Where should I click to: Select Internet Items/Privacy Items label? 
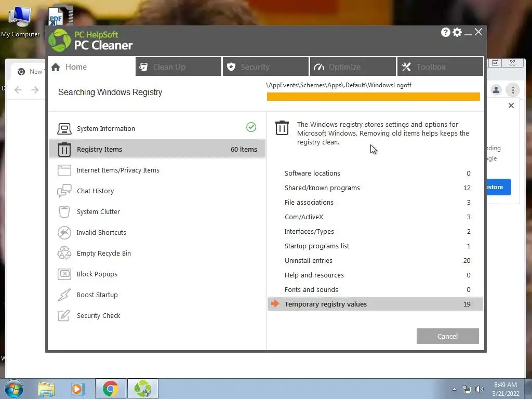pos(118,170)
